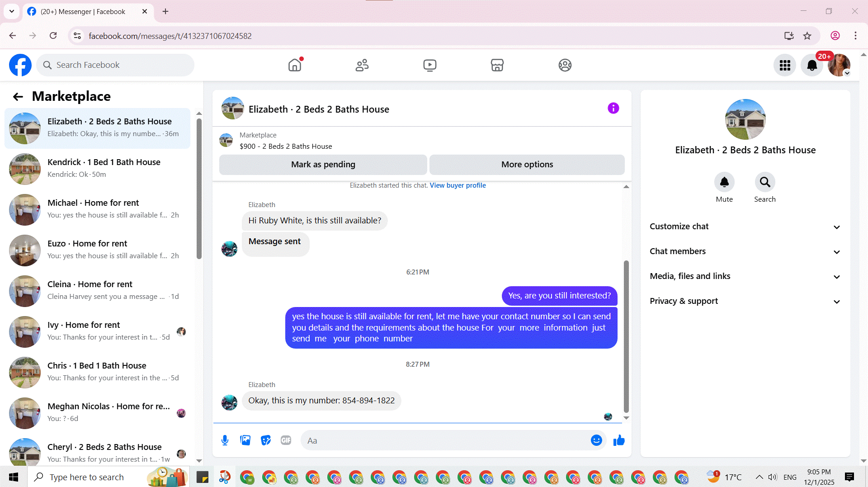Open Elizabeth 2 Beds 2 Baths House chat
This screenshot has width=868, height=487.
click(98, 128)
